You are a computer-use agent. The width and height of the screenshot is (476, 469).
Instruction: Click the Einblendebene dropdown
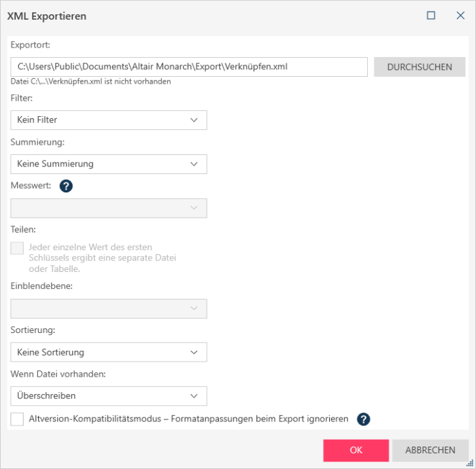(109, 309)
